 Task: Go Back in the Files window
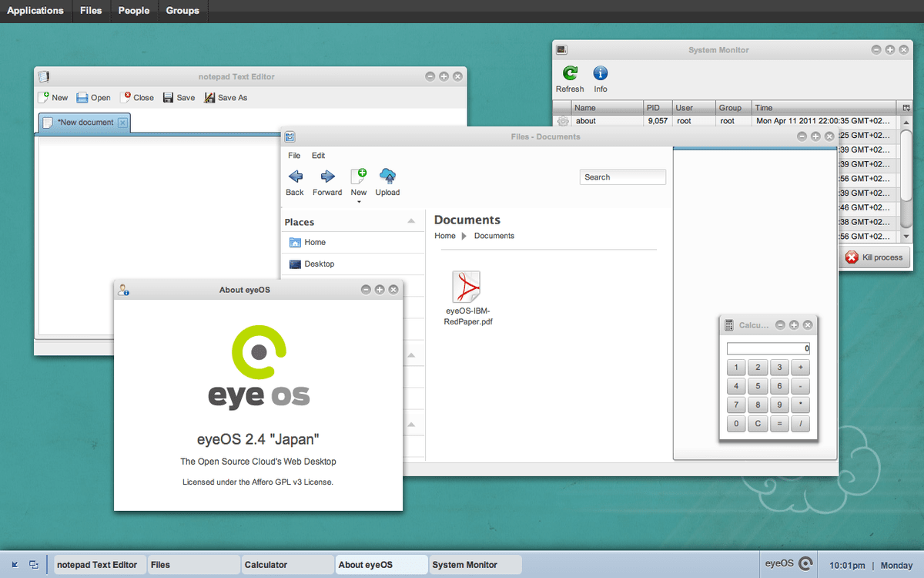pyautogui.click(x=294, y=182)
